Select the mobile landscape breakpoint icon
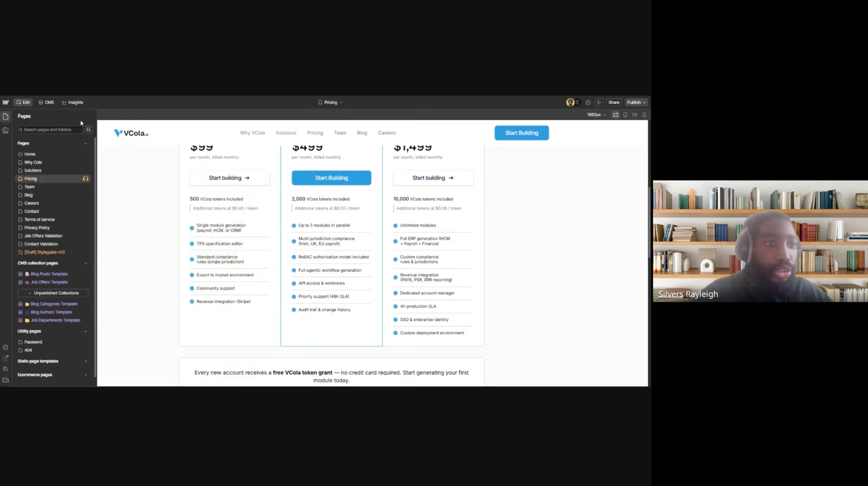 coord(634,115)
